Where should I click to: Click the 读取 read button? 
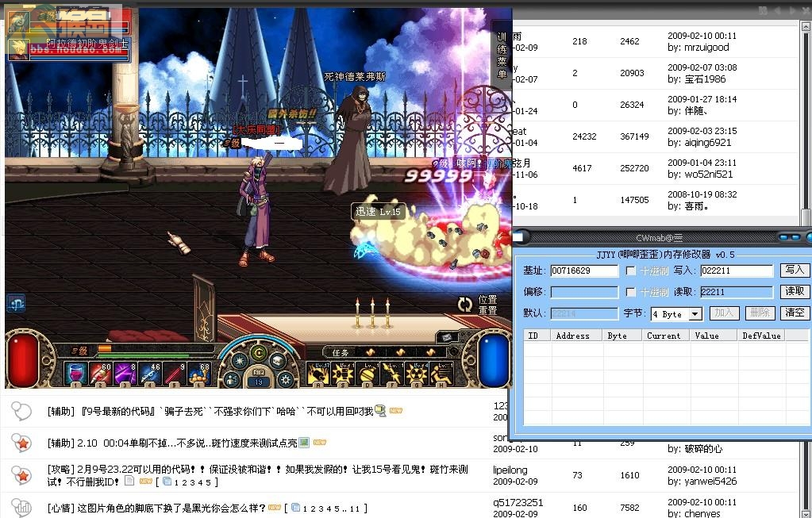point(795,291)
